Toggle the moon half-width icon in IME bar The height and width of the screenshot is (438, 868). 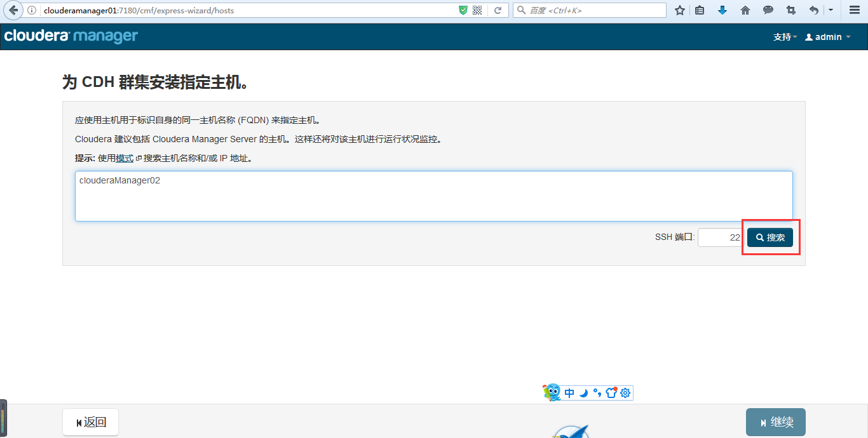[x=584, y=393]
